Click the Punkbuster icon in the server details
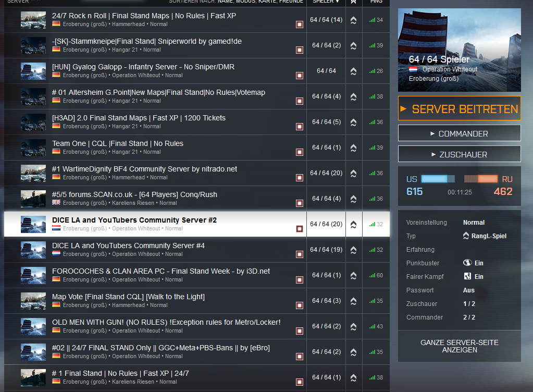The image size is (533, 392). coord(467,263)
